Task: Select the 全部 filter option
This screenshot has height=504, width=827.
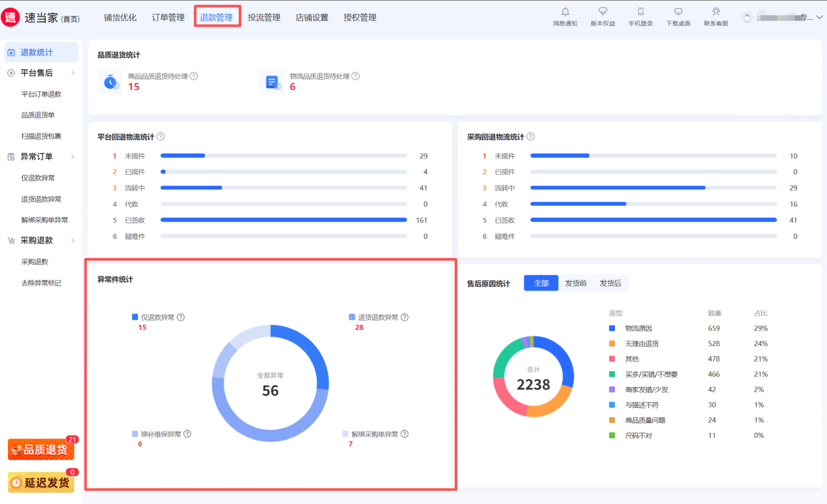Action: (541, 283)
